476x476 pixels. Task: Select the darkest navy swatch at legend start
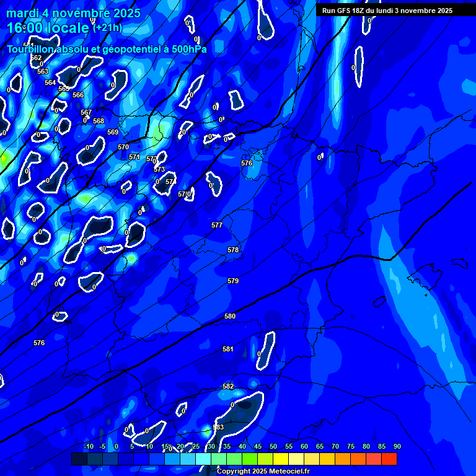(x=79, y=459)
